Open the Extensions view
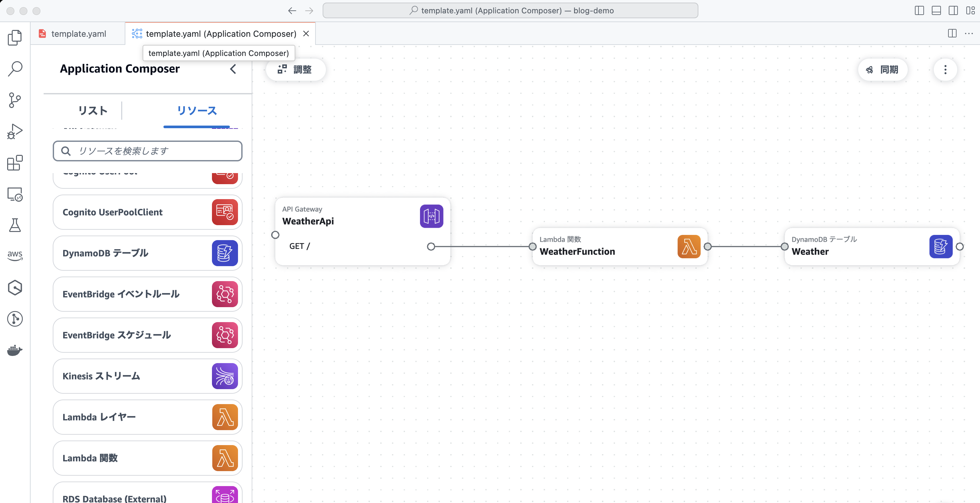980x503 pixels. coord(15,163)
